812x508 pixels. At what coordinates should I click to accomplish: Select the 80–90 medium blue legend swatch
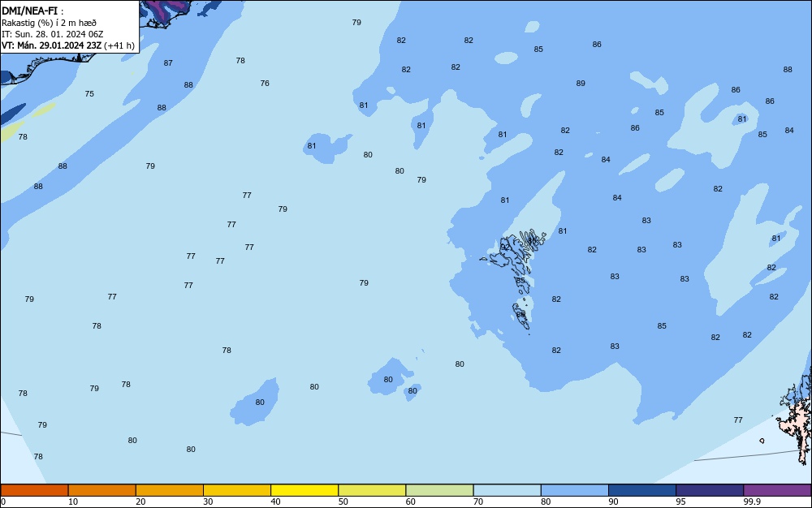point(575,490)
